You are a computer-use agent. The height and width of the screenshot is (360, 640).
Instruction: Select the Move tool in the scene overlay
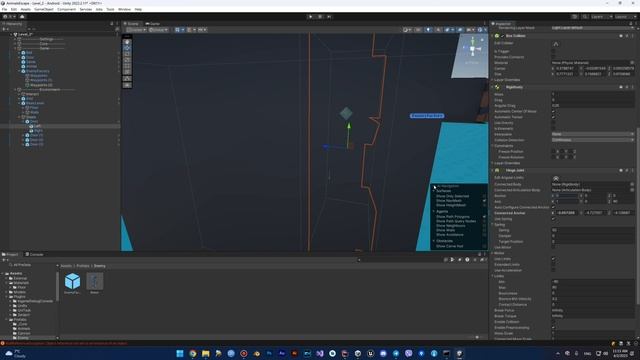pyautogui.click(x=127, y=48)
